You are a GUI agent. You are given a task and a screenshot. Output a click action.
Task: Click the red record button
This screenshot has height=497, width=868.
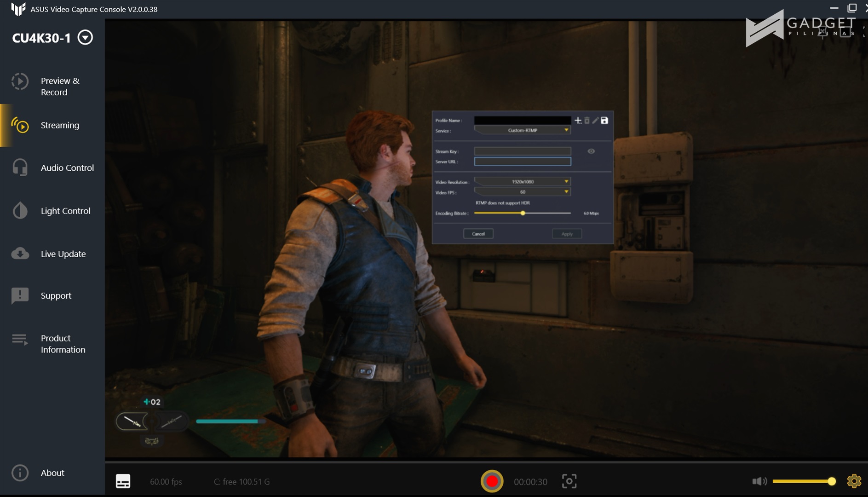pyautogui.click(x=492, y=481)
